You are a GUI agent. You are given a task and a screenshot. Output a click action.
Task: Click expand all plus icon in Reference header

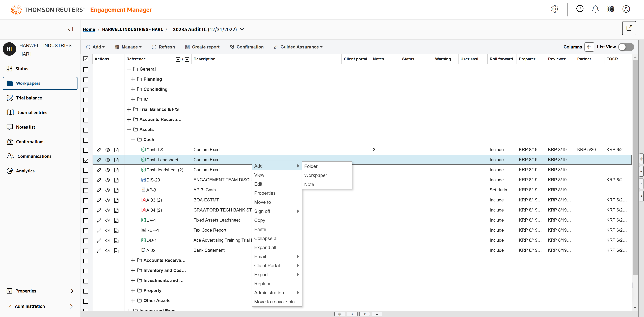pos(178,59)
